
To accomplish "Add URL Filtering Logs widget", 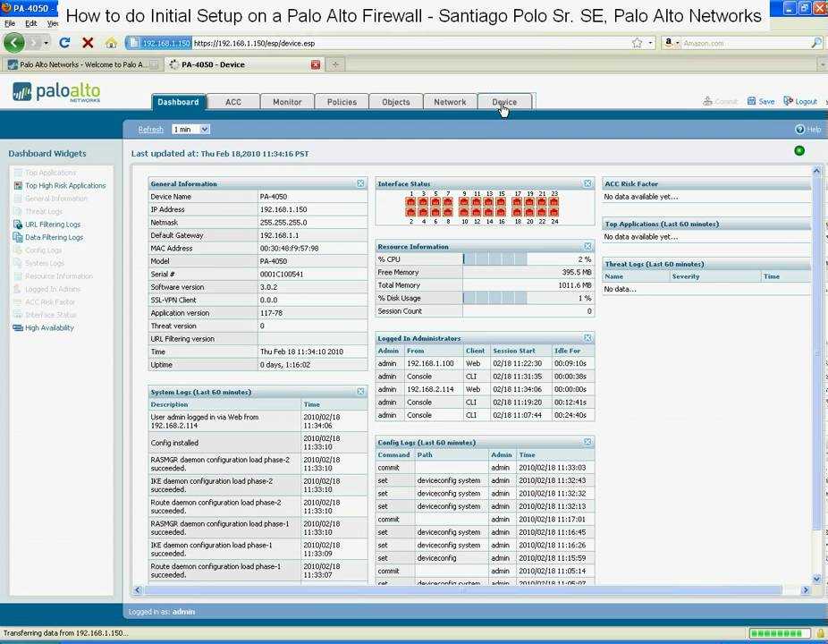I will (53, 224).
